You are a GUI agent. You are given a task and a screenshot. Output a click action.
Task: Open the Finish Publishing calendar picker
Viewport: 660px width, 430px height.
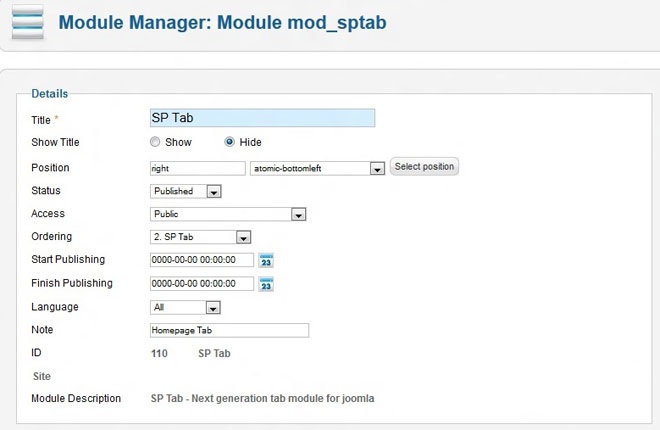[266, 284]
